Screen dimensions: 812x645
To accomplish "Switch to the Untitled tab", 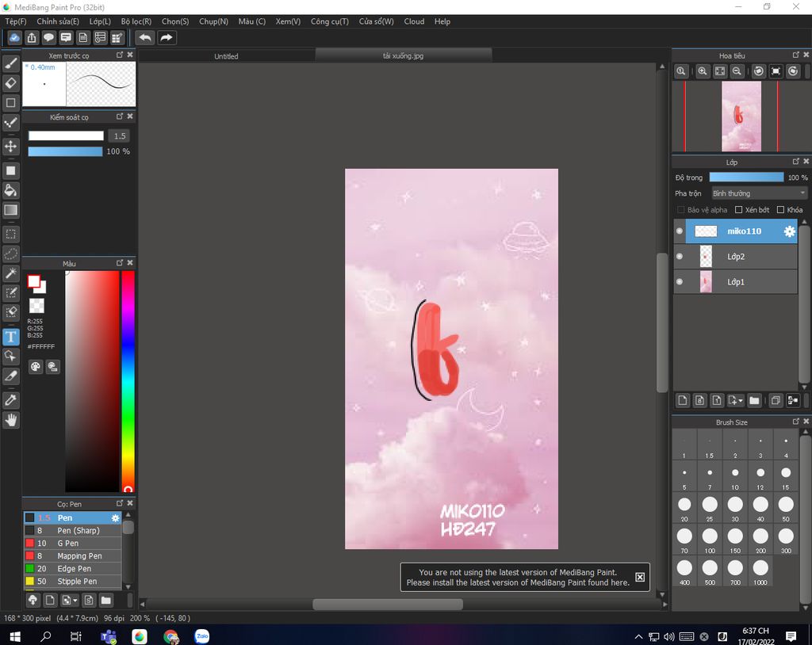I will (226, 56).
